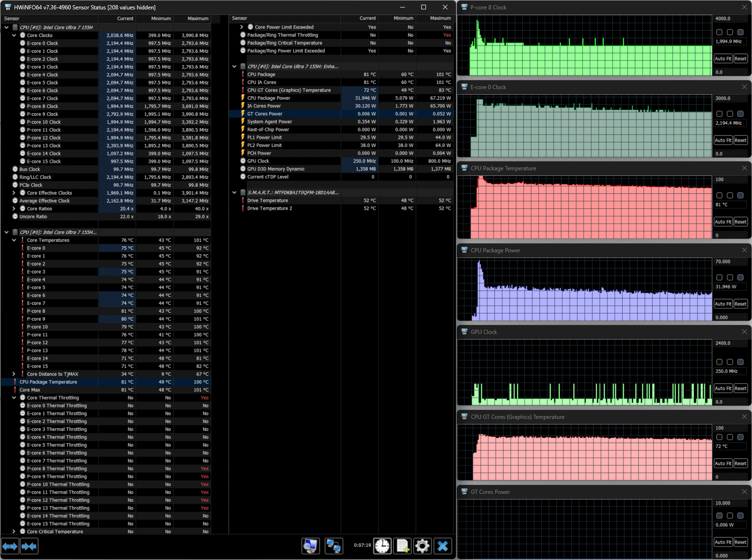Screen dimensions: 752x560
Task: Click the thermometer icon beside CPU Package
Action: [x=243, y=75]
